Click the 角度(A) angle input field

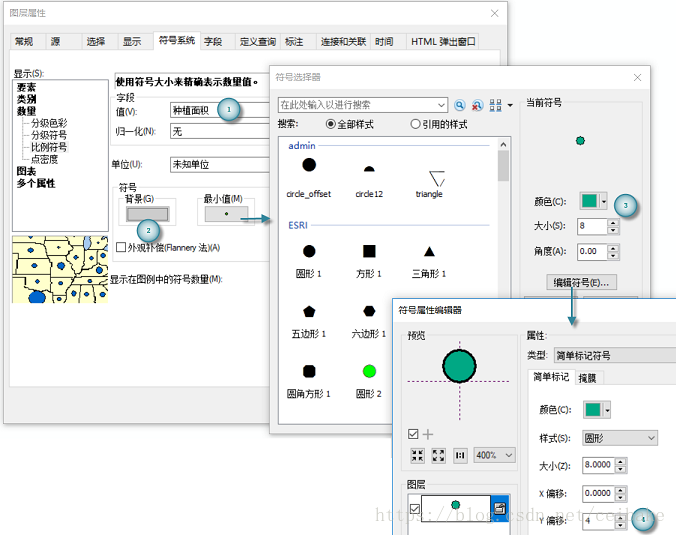coord(592,251)
